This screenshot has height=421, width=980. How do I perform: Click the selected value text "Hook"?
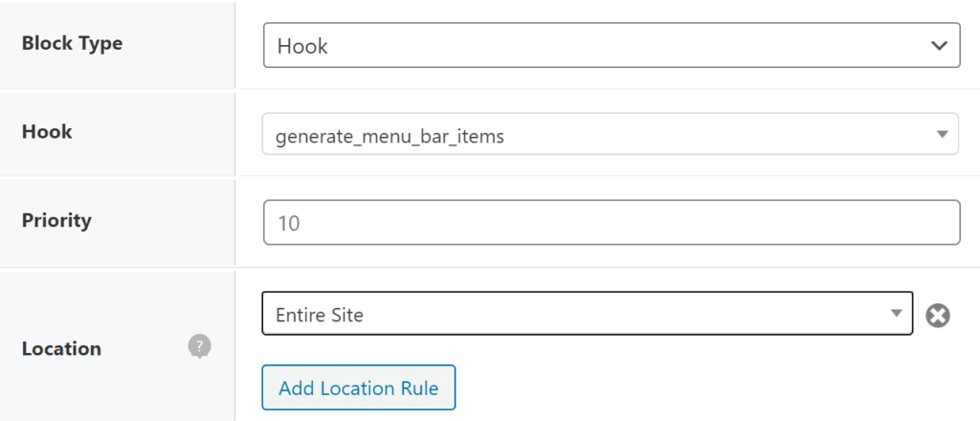click(x=302, y=46)
